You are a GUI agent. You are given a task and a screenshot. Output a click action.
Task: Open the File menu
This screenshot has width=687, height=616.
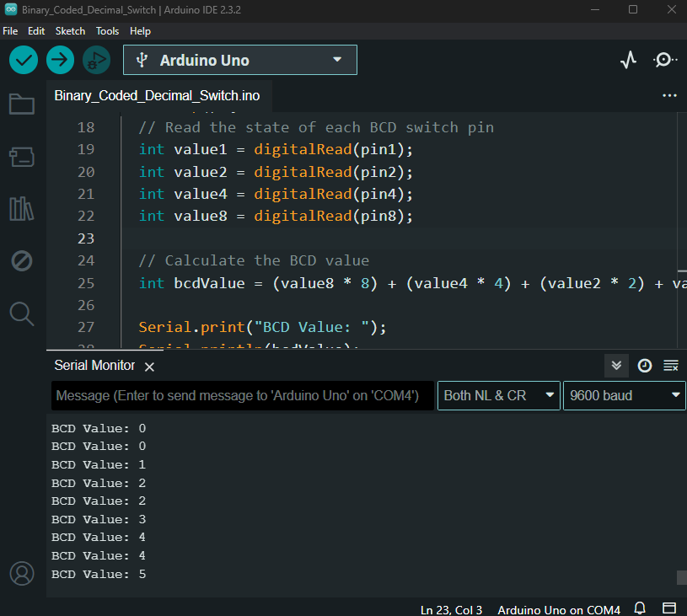[x=10, y=31]
